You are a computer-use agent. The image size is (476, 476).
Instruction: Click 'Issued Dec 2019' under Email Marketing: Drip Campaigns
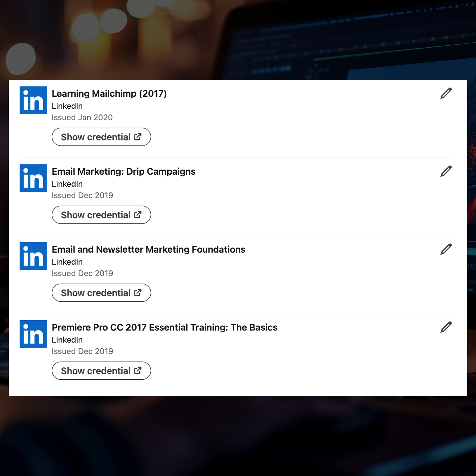point(82,195)
